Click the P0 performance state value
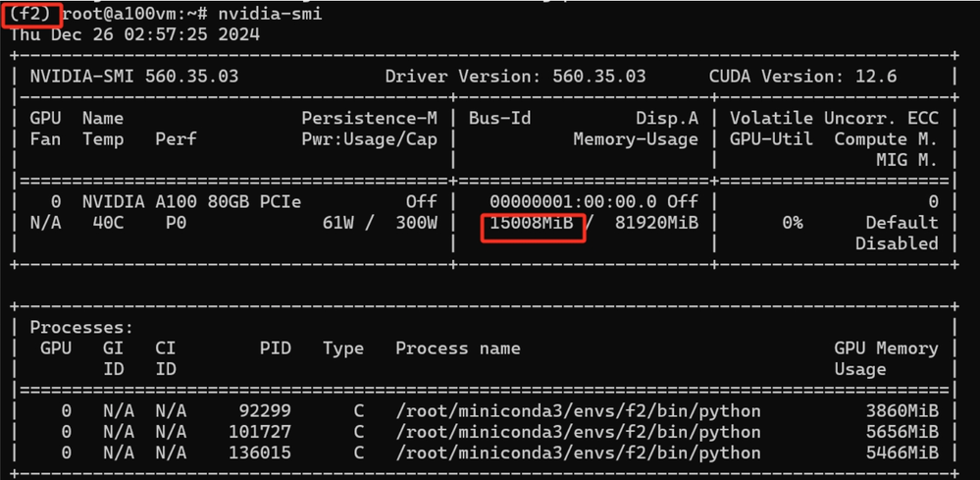 (177, 223)
